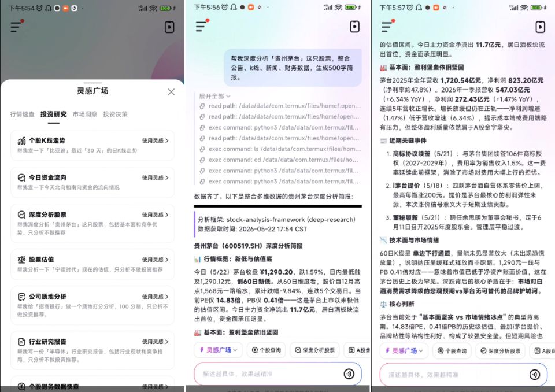Click 股票估值 scale icon

(x=21, y=260)
